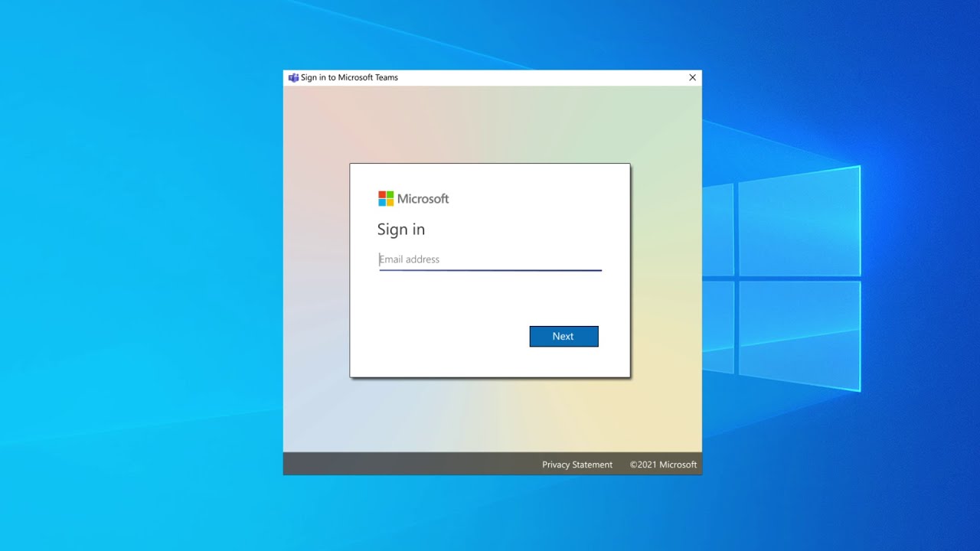Close the Sign in to Microsoft Teams window
980x551 pixels.
point(692,77)
